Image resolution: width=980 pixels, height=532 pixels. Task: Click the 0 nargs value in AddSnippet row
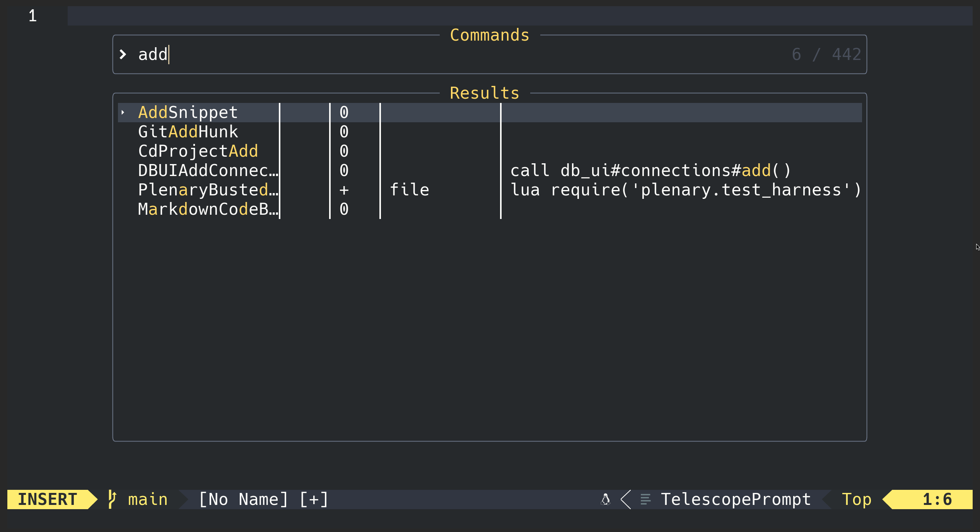(344, 112)
